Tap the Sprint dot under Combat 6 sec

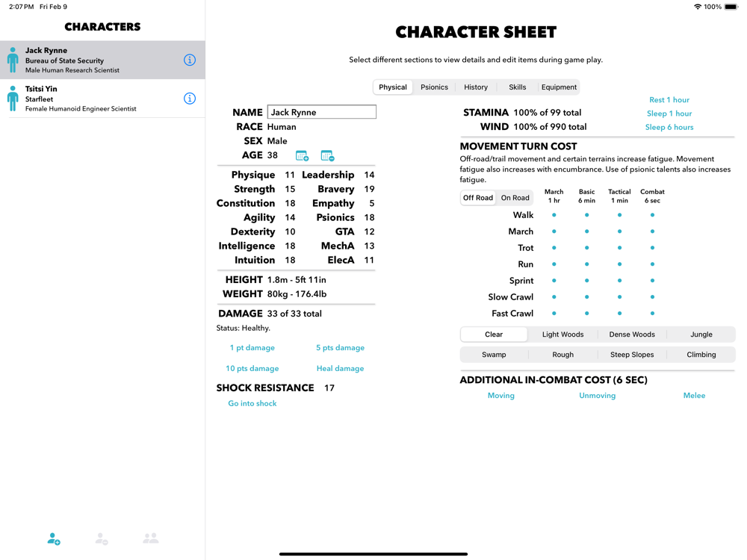652,281
